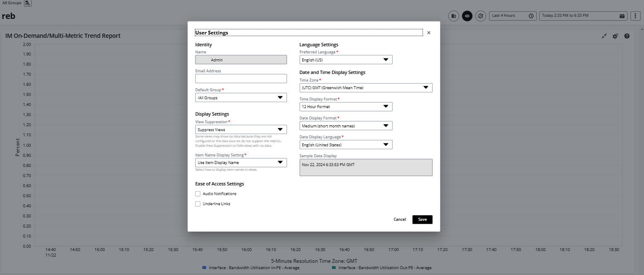Screen dimensions: 644x275
Task: Click the refresh history icon in top toolbar
Action: (480, 16)
